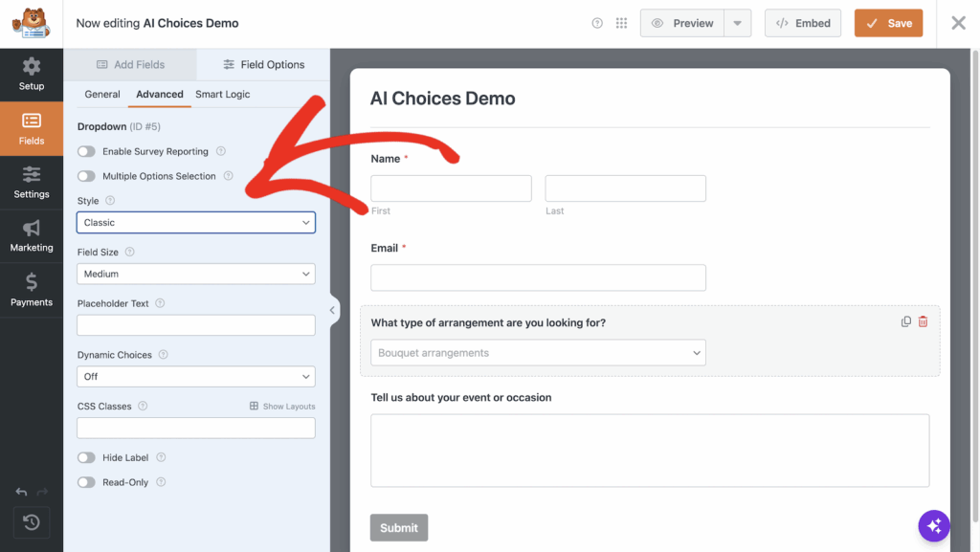Open the Settings panel in sidebar
This screenshot has height=552, width=980.
click(32, 183)
